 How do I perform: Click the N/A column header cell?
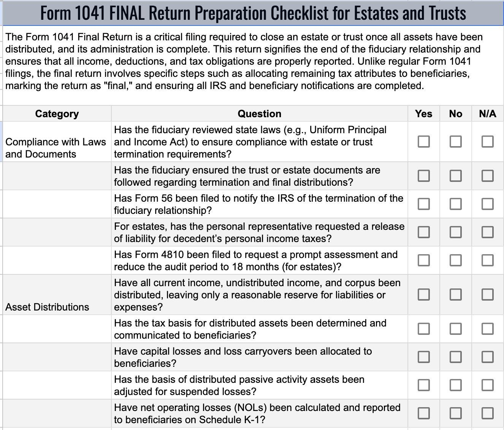click(487, 114)
